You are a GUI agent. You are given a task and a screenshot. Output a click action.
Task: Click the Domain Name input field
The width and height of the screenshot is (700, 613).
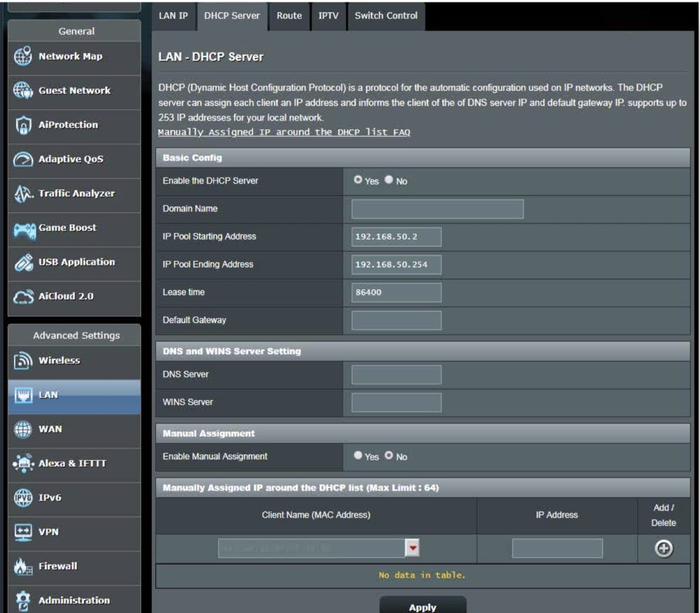[437, 209]
